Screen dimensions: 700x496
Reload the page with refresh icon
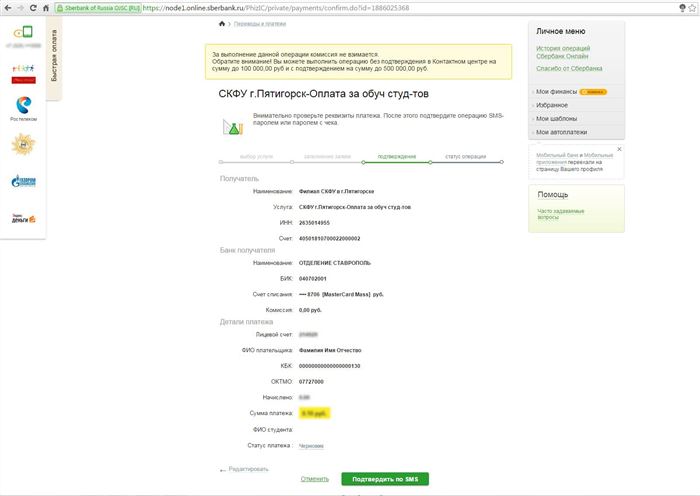pyautogui.click(x=33, y=8)
